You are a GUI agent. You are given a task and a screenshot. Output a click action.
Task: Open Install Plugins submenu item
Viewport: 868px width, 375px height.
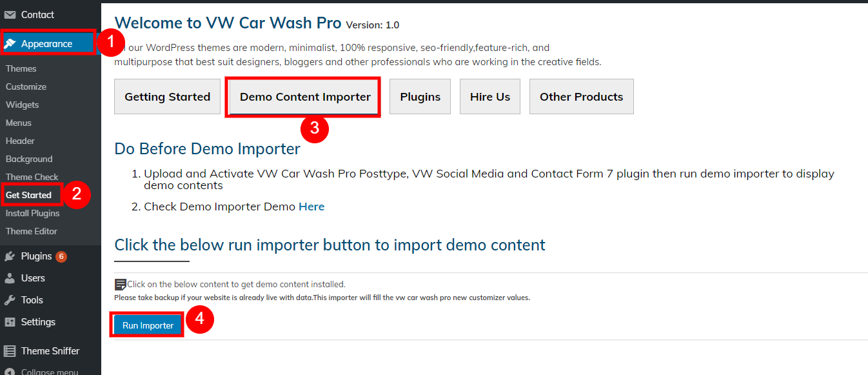tap(33, 213)
